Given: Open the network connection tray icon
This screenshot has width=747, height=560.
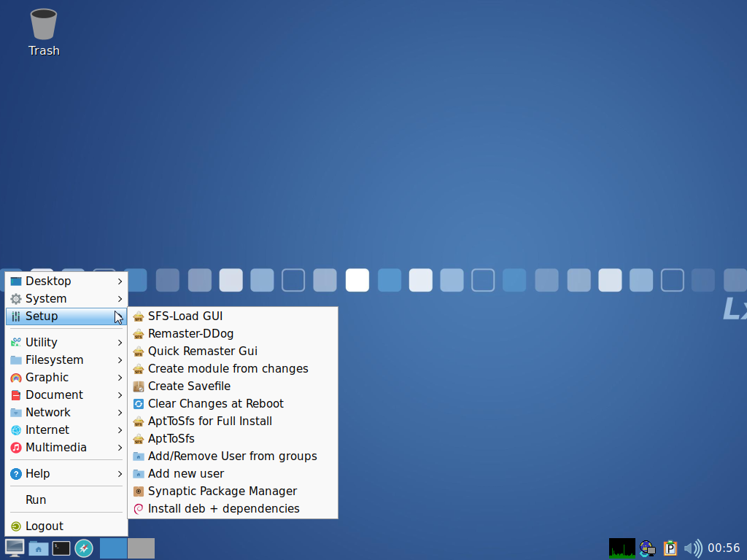Looking at the screenshot, I should 647,548.
